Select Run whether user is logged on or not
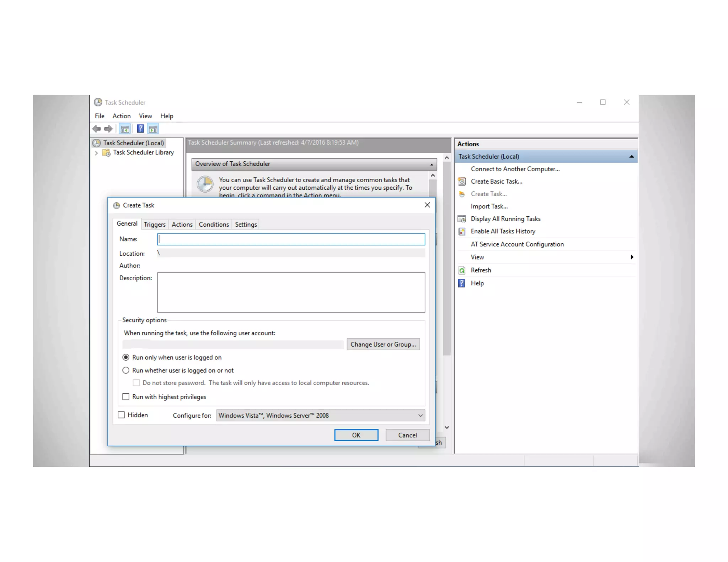Screen dimensions: 728x562 pyautogui.click(x=126, y=370)
